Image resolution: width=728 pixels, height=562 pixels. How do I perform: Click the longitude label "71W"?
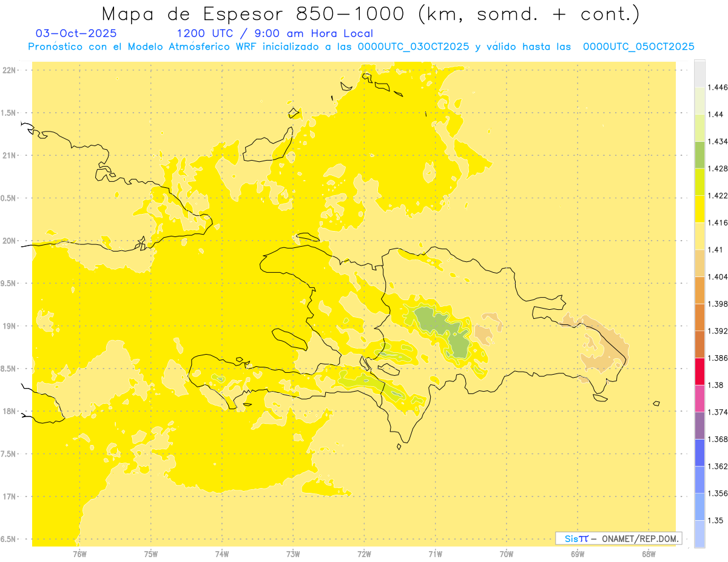pos(436,554)
